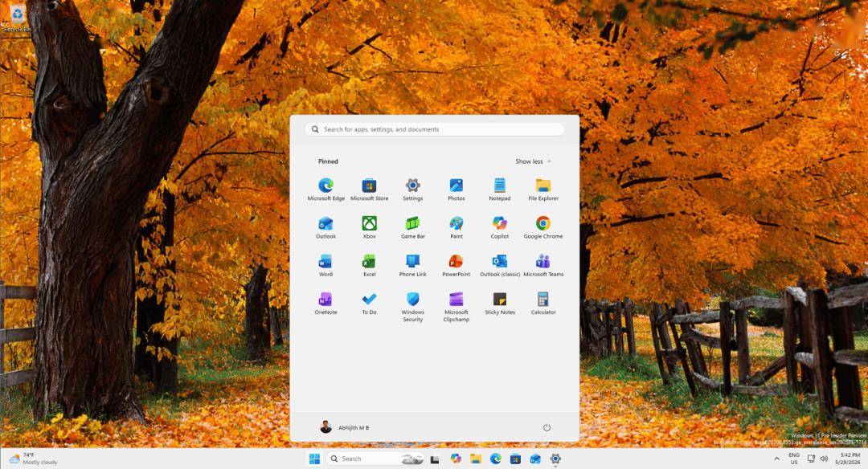The image size is (868, 469).
Task: Open weather widget showing Mostly cloudy
Action: pyautogui.click(x=33, y=459)
